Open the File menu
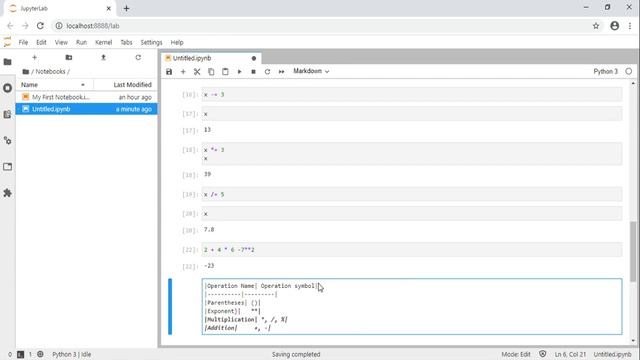The height and width of the screenshot is (360, 640). pyautogui.click(x=23, y=42)
